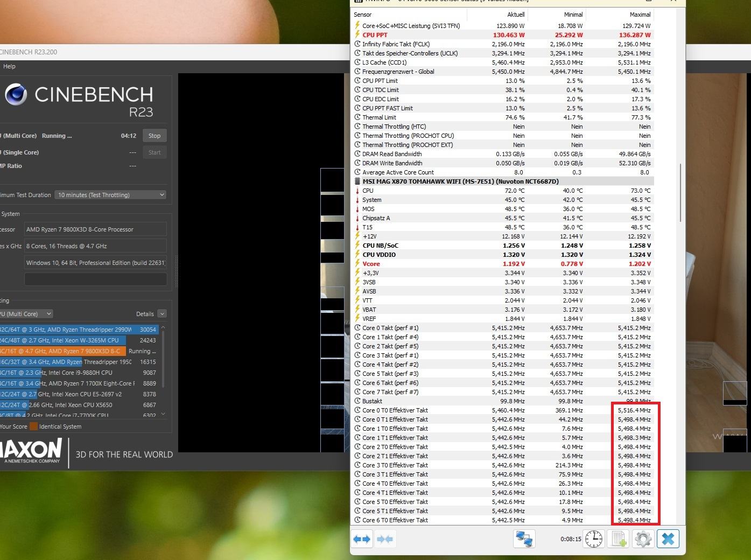Click the thermometer icon beside MOS sensor
The height and width of the screenshot is (560, 751).
pos(357,209)
